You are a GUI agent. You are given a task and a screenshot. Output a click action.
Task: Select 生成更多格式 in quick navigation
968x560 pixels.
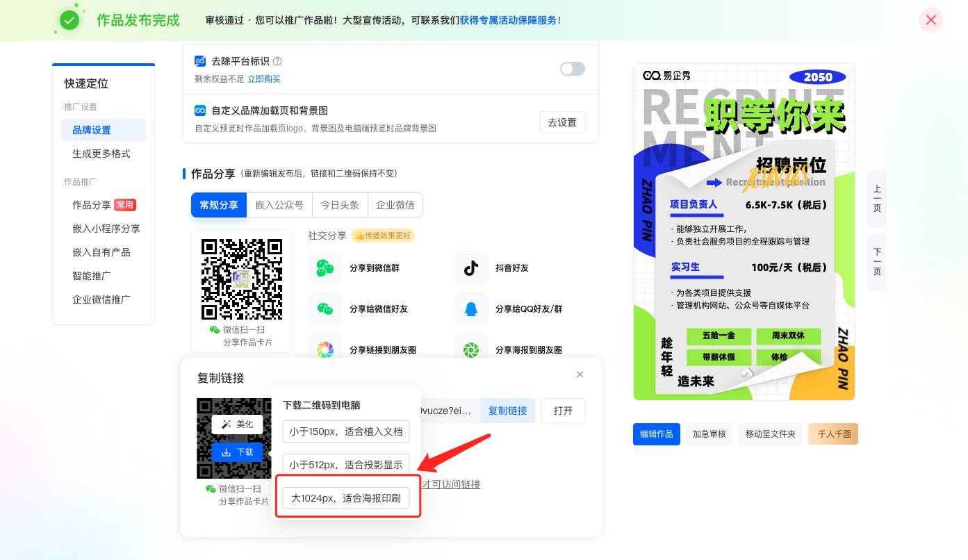click(101, 154)
